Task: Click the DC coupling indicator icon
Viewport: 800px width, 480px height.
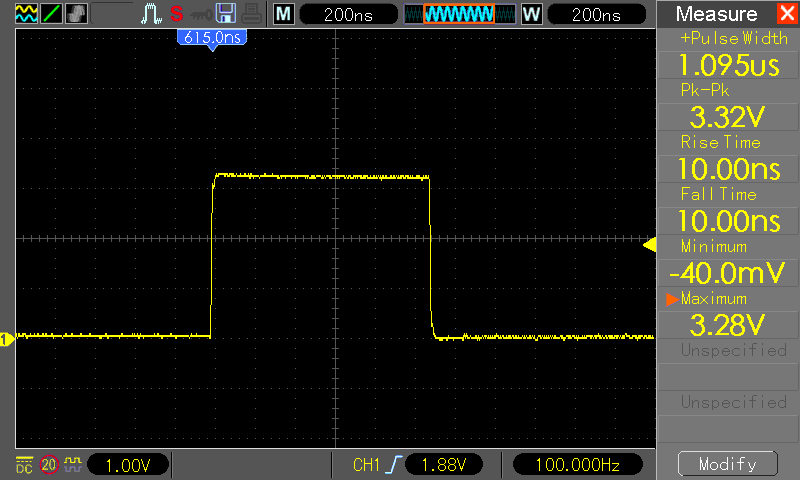Action: point(24,465)
